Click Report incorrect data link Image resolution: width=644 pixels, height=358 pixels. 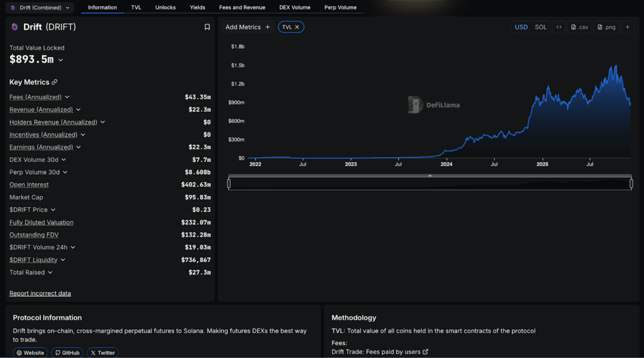[40, 293]
